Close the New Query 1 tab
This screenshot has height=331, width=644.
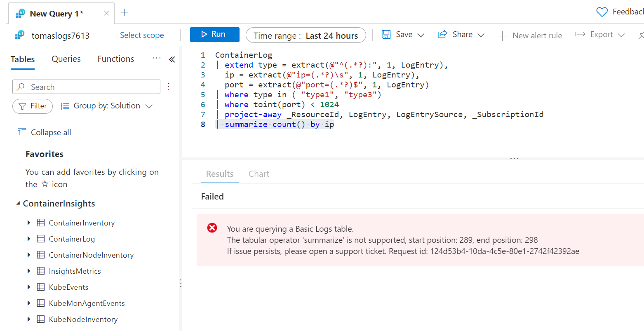[x=106, y=13]
